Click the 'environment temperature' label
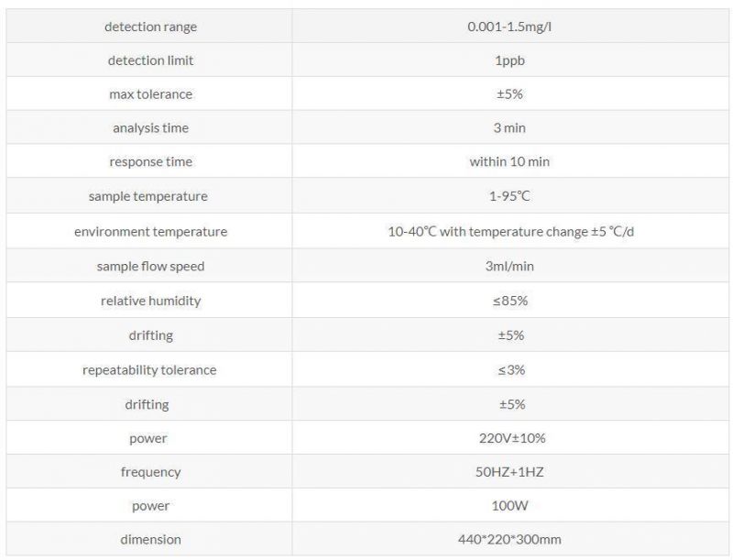The image size is (733, 560). pyautogui.click(x=150, y=232)
